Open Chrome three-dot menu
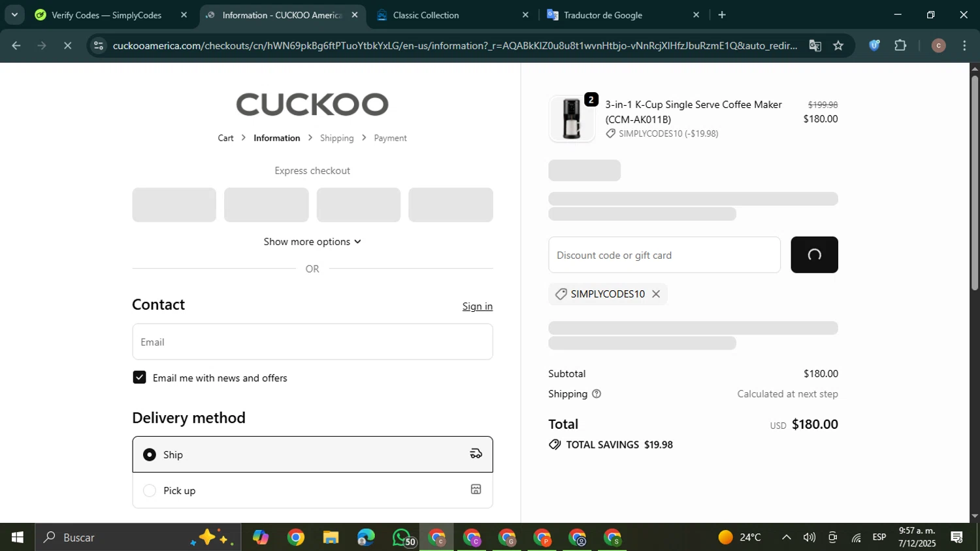Viewport: 980px width, 551px height. (x=964, y=46)
